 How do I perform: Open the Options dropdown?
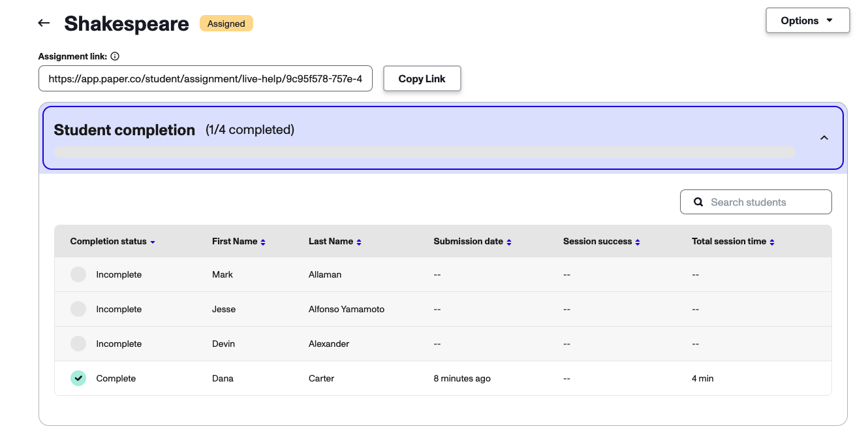tap(807, 20)
